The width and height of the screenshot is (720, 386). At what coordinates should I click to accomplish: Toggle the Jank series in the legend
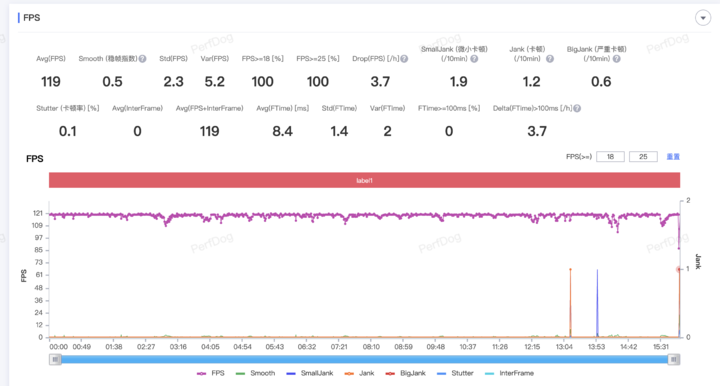tap(359, 373)
